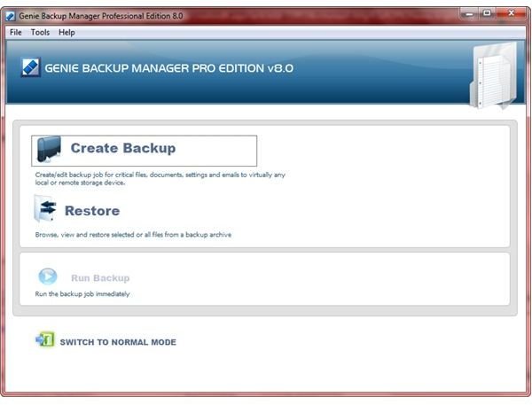
Task: Click the disabled Run Backup label
Action: coord(100,277)
